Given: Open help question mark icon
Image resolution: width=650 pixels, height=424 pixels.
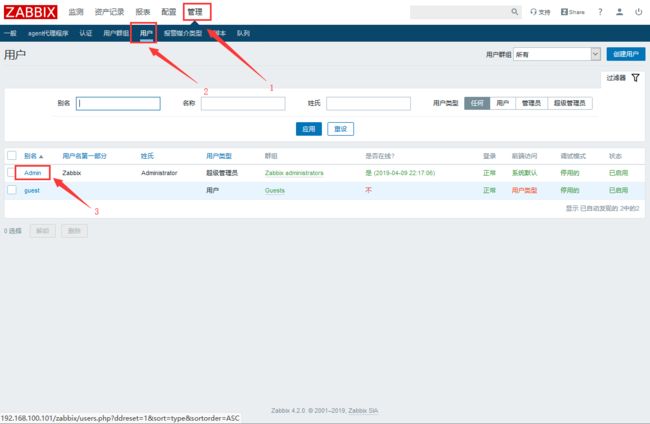Looking at the screenshot, I should pos(600,12).
